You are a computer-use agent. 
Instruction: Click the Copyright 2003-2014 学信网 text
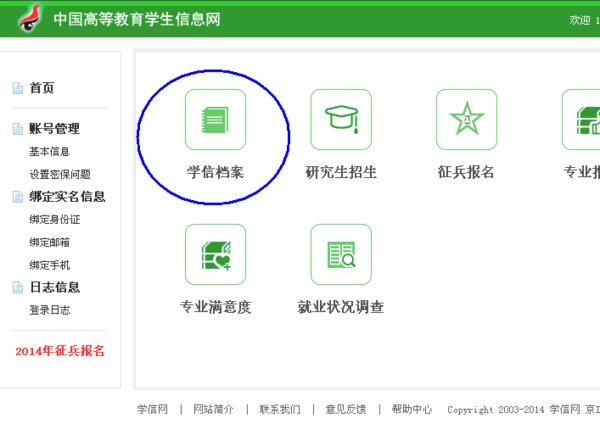[514, 410]
